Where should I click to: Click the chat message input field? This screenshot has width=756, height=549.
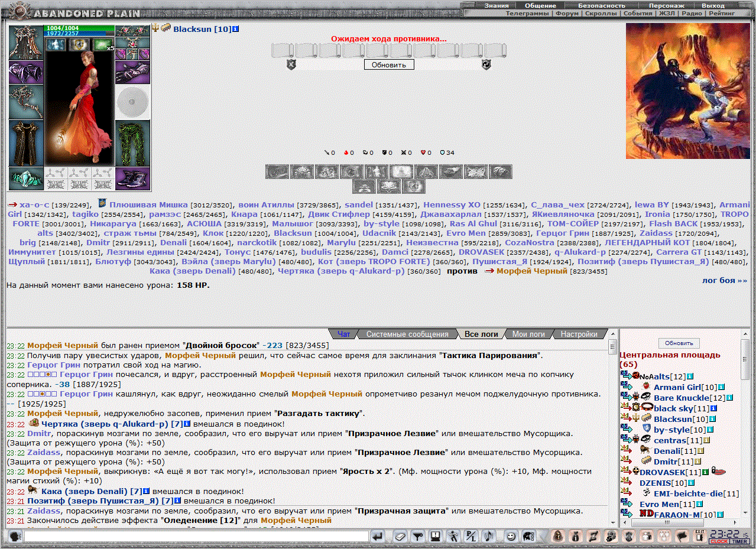point(196,537)
